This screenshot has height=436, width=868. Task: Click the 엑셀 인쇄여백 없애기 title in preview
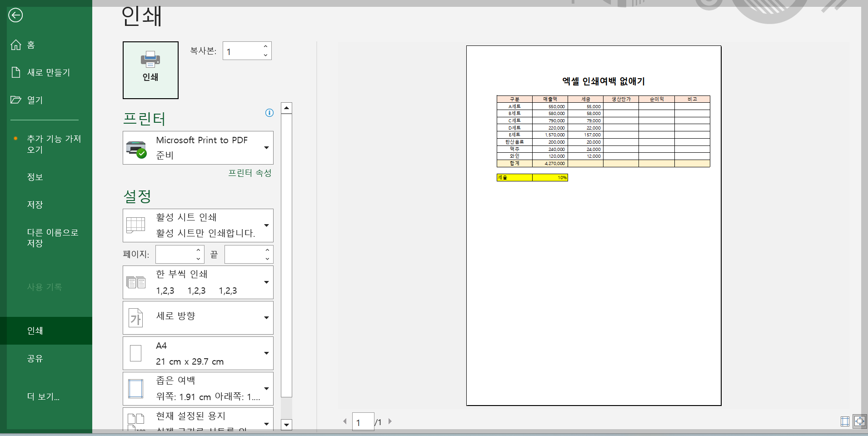point(603,81)
